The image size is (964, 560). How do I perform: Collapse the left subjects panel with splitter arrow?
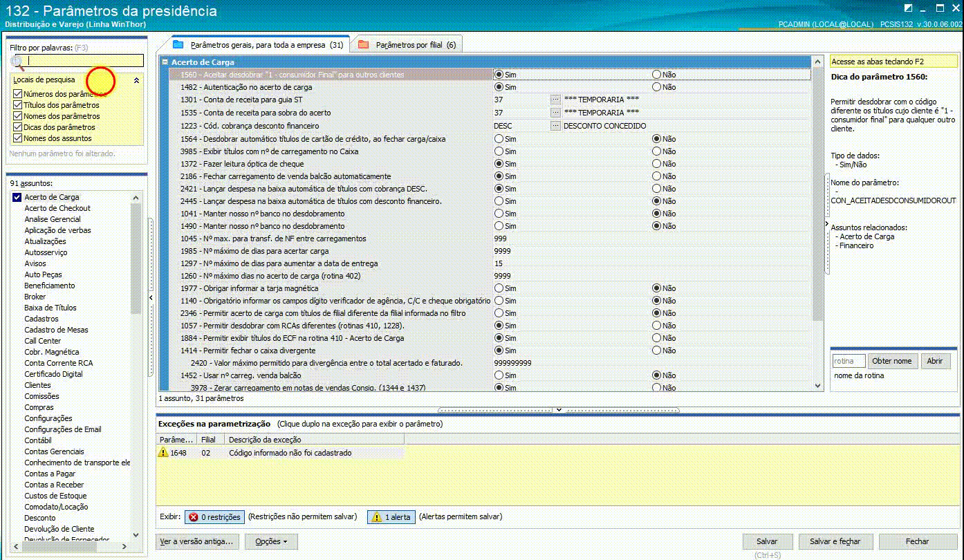151,298
